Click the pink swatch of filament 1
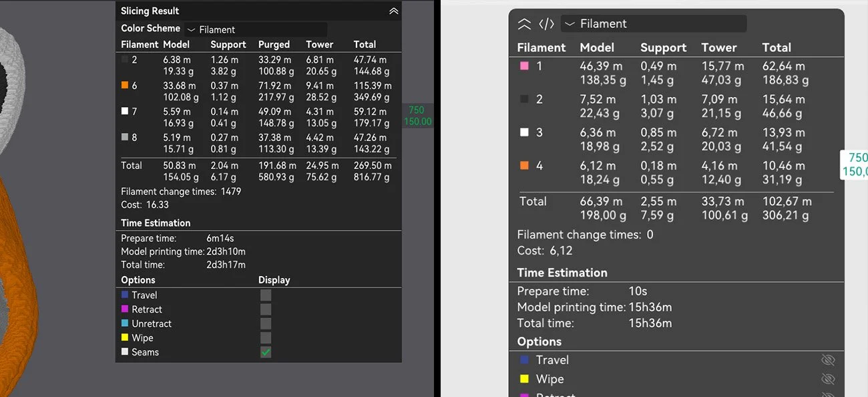This screenshot has width=868, height=397. (524, 66)
